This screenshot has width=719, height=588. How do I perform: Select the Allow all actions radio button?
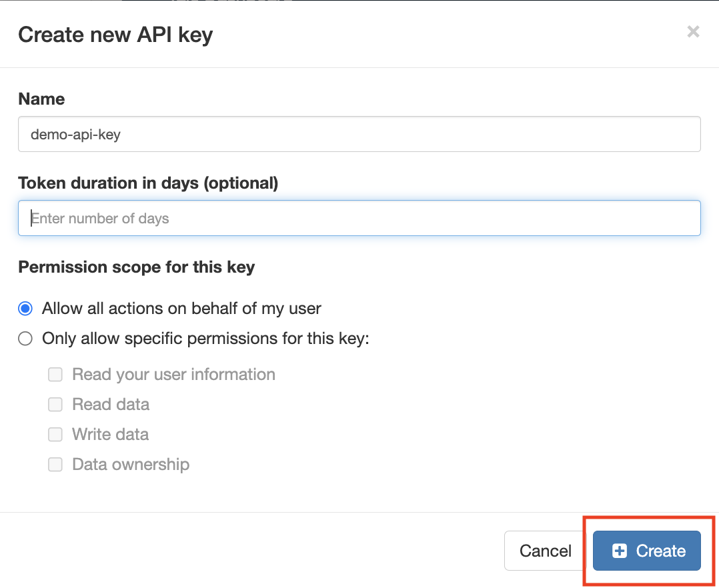pos(25,309)
